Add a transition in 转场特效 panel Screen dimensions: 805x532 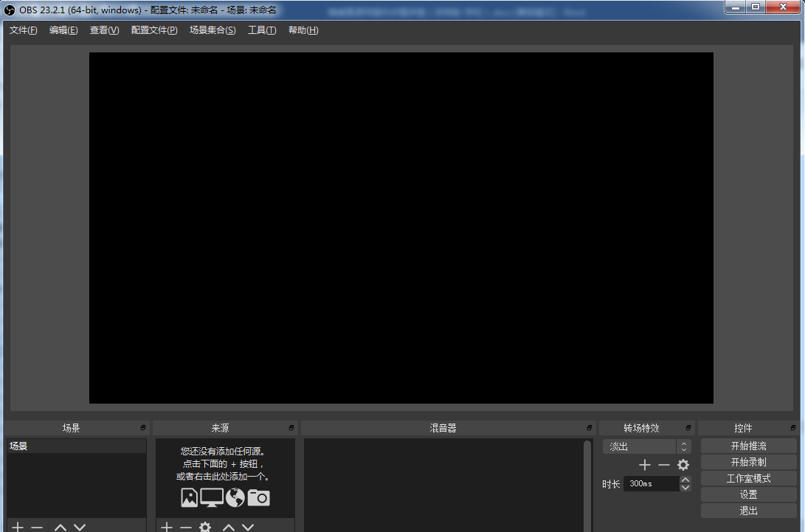[645, 465]
